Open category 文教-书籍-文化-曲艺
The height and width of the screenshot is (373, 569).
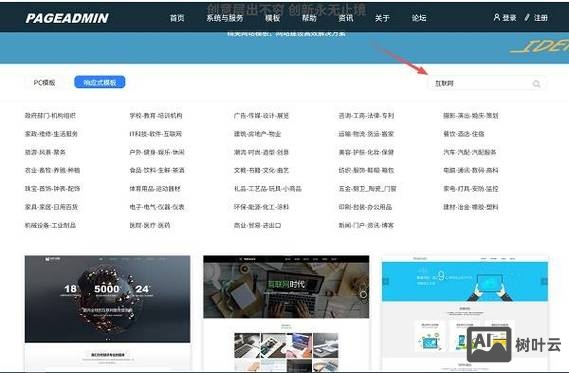[261, 170]
